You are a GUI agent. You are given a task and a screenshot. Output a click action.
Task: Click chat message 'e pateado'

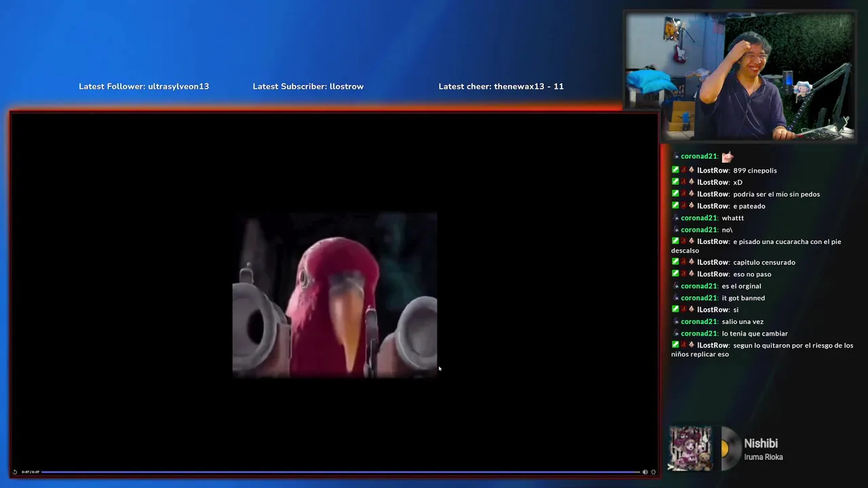pos(749,206)
